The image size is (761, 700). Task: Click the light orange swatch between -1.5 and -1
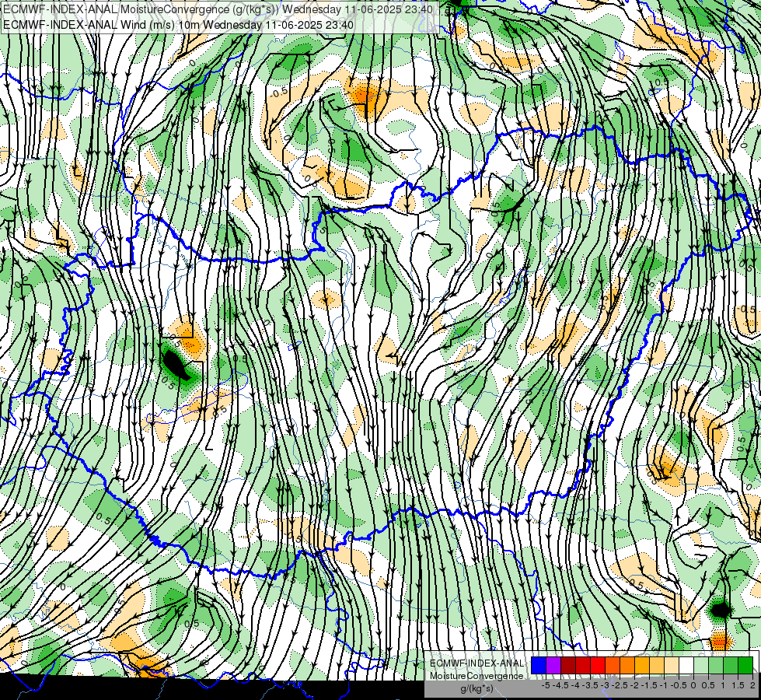pos(657,666)
